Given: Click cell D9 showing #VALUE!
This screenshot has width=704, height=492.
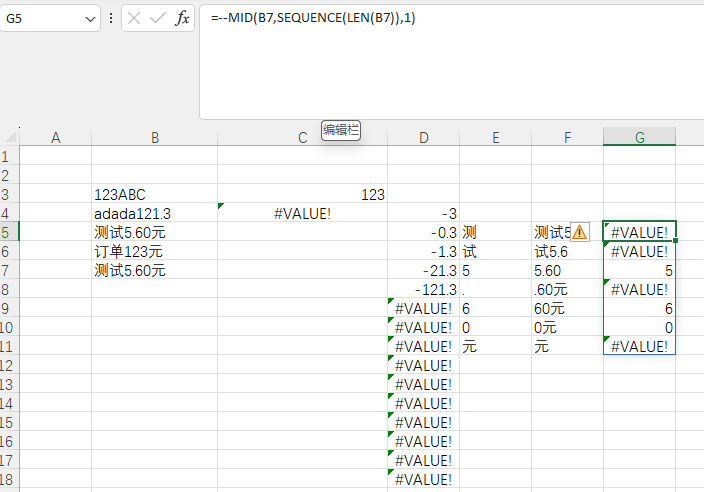Looking at the screenshot, I should pyautogui.click(x=423, y=308).
